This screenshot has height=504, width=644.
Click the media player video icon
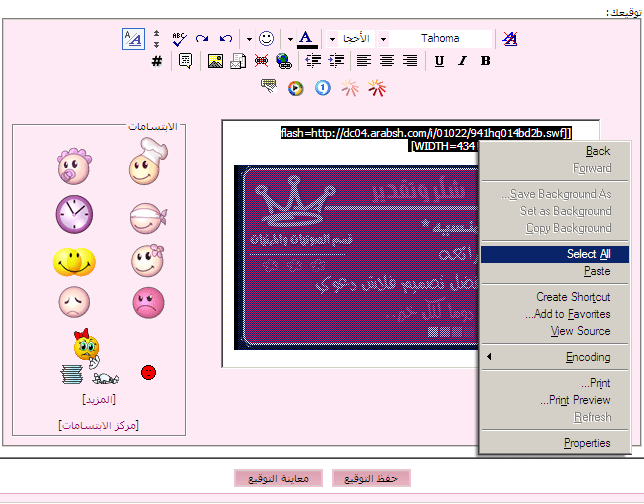pos(295,88)
